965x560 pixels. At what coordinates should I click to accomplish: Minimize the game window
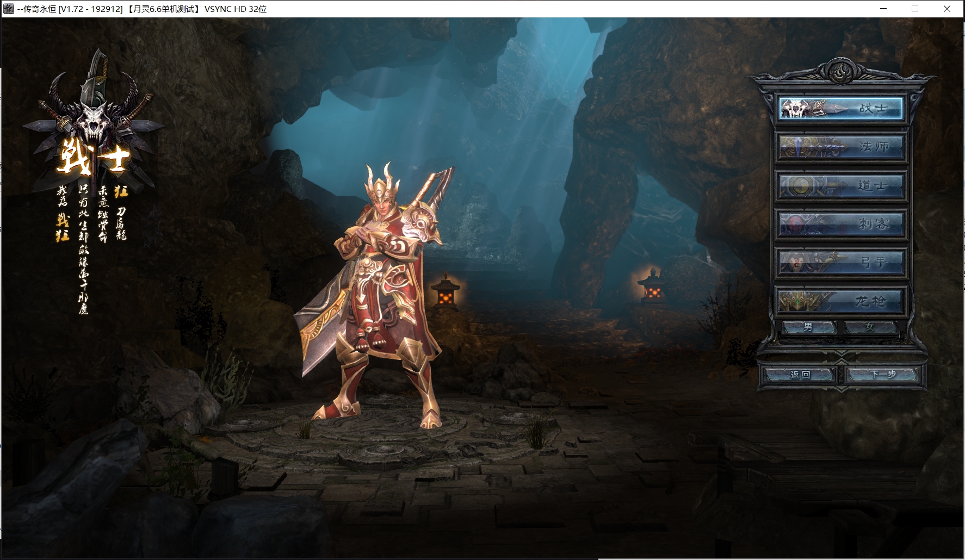(x=883, y=9)
